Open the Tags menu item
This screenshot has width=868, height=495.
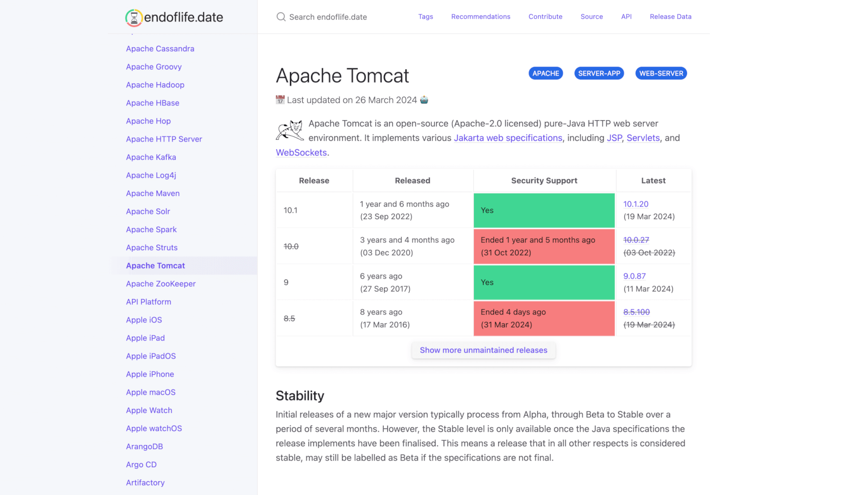[x=425, y=16]
